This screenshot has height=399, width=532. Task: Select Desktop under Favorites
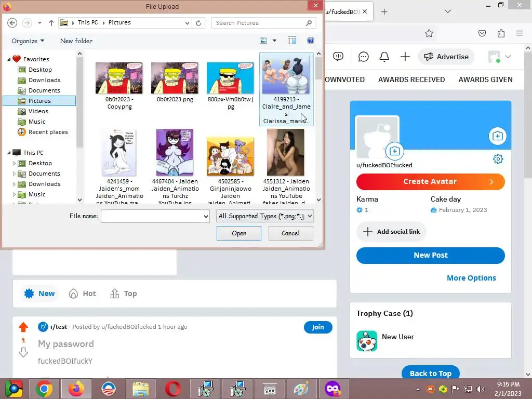pos(40,70)
